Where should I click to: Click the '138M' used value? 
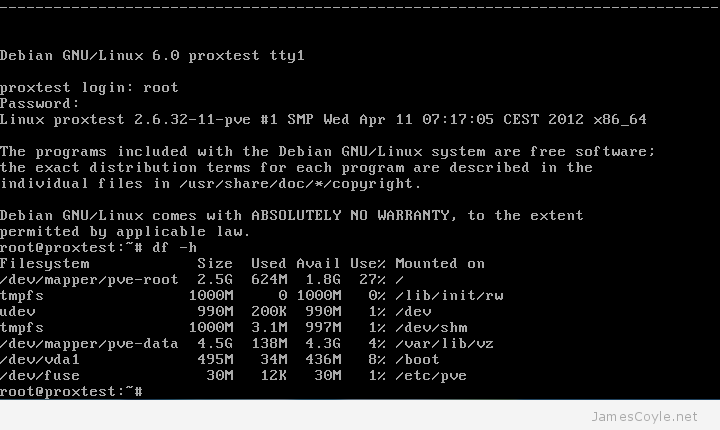point(269,344)
